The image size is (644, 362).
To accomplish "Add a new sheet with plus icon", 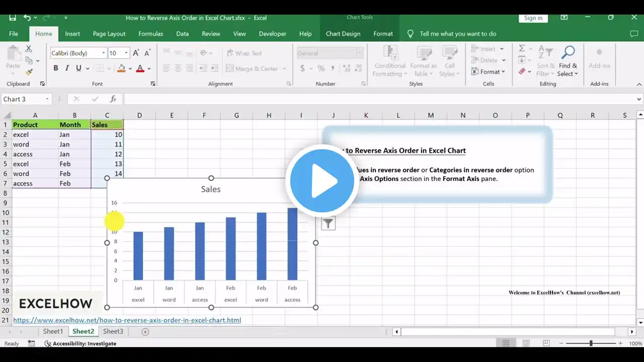I will (145, 332).
